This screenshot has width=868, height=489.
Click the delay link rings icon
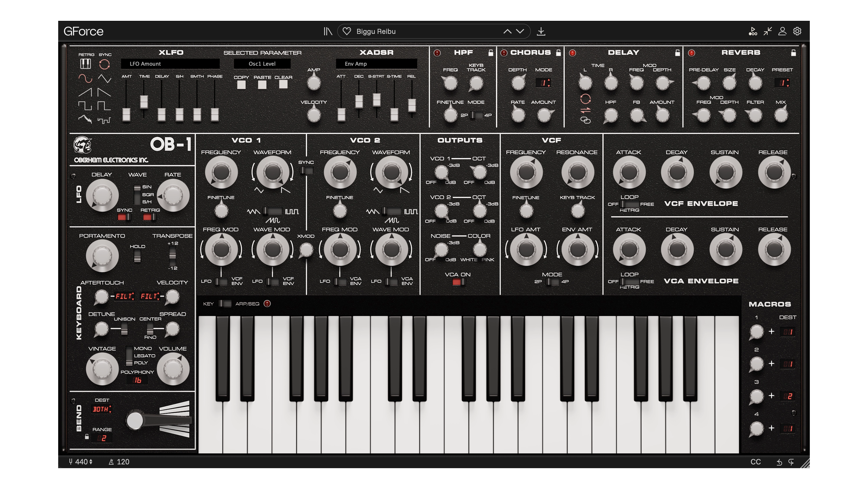586,120
